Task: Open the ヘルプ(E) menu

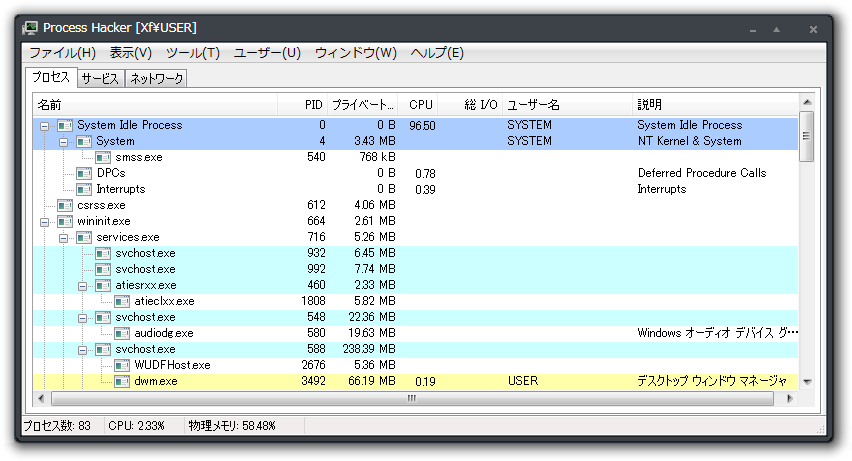Action: click(x=437, y=53)
